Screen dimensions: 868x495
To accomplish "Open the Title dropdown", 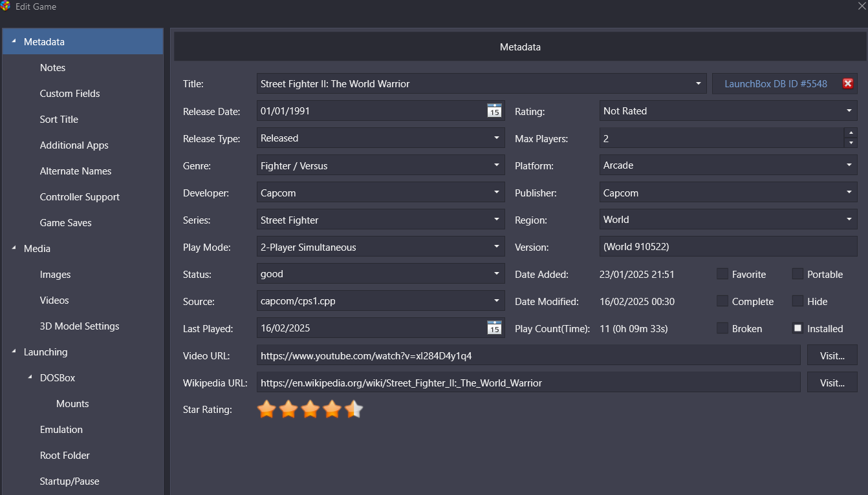I will point(698,83).
